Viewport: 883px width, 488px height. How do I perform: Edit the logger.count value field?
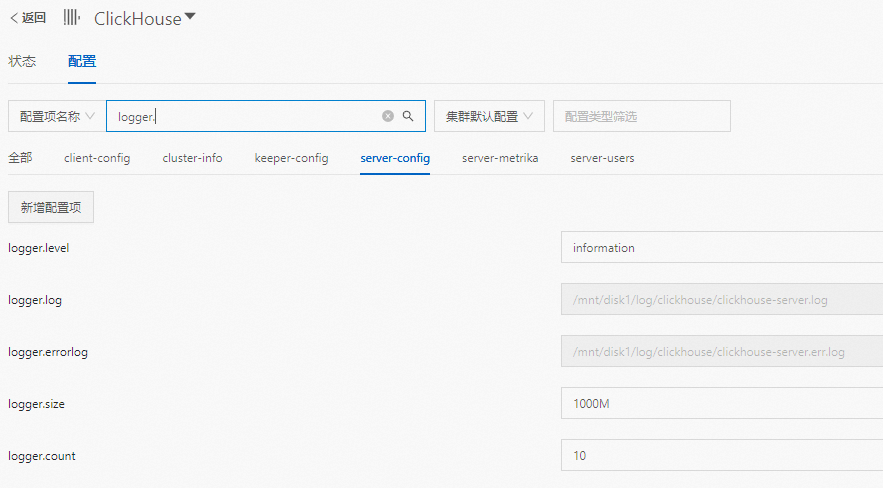click(722, 455)
